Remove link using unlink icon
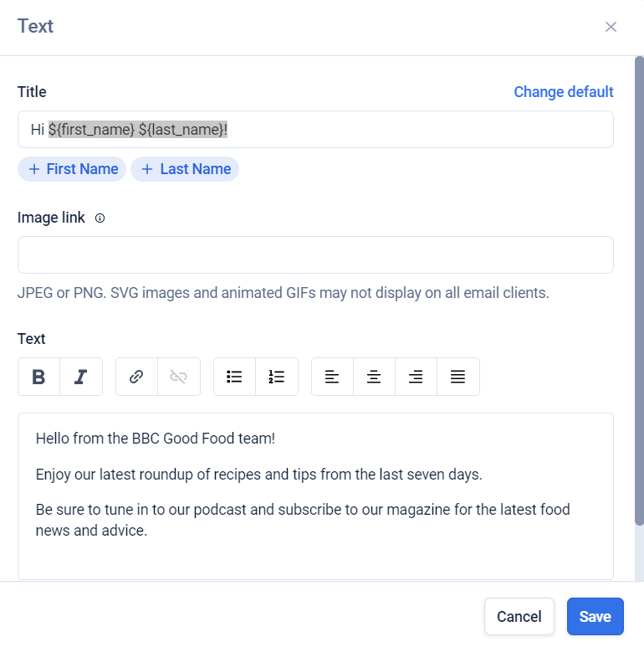The width and height of the screenshot is (644, 647). (178, 377)
